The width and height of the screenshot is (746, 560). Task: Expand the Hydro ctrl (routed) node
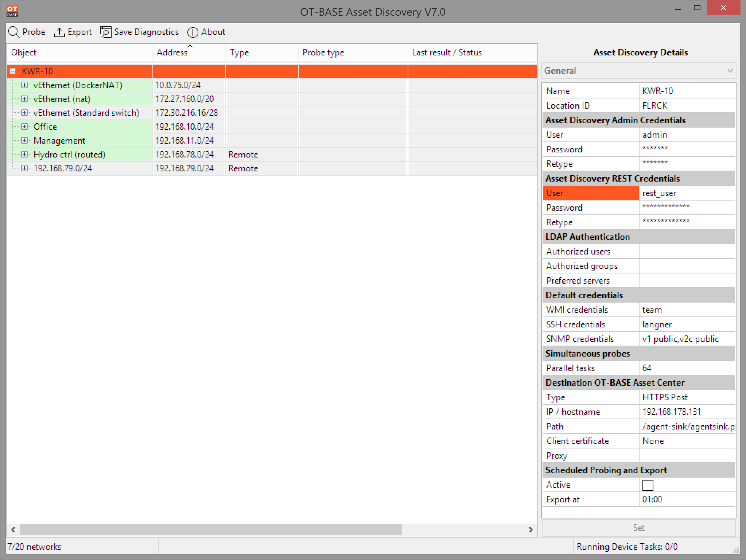click(24, 154)
